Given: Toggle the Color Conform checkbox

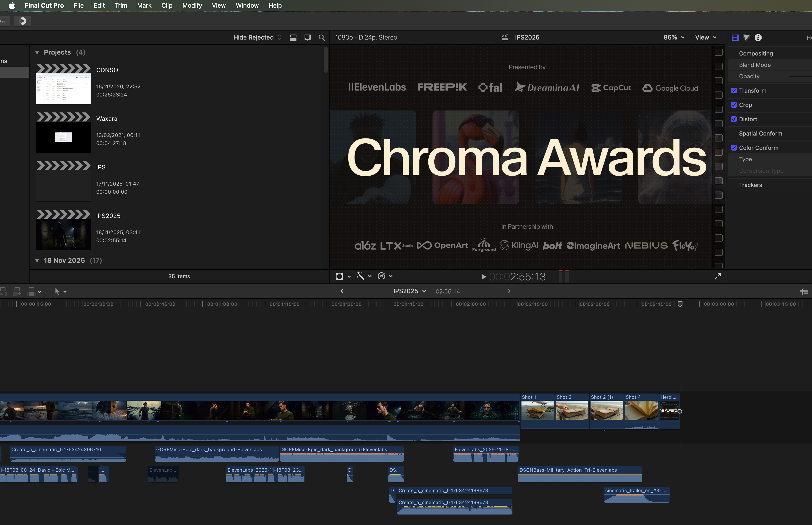Looking at the screenshot, I should pyautogui.click(x=734, y=148).
